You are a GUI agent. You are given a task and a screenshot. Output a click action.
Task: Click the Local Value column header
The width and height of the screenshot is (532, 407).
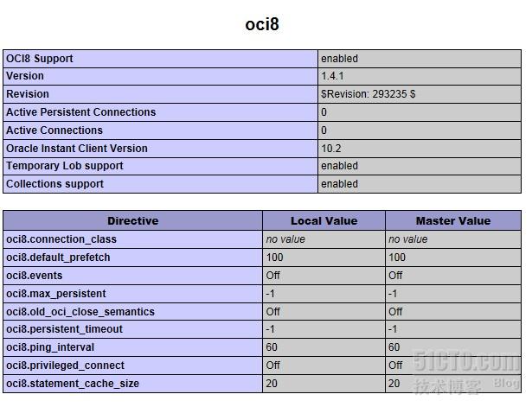324,220
